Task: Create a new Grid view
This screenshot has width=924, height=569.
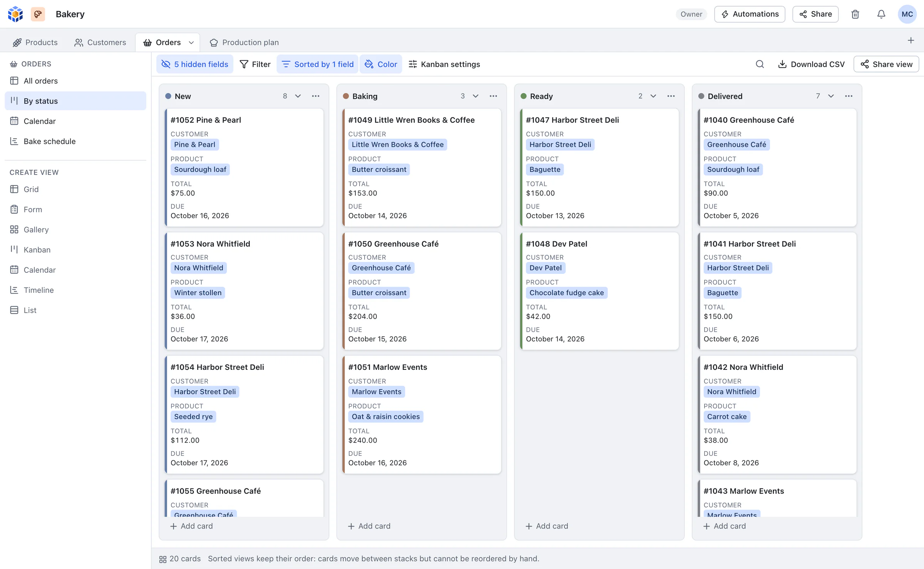Action: pos(75,189)
